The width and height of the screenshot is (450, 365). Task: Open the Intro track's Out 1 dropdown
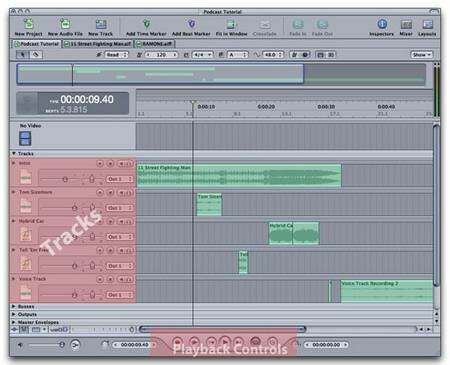(x=119, y=179)
